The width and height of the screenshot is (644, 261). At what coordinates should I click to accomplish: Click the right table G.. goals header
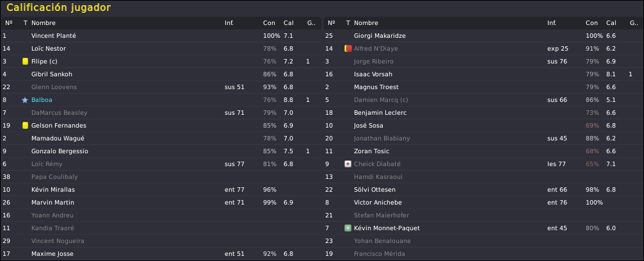[x=634, y=23]
